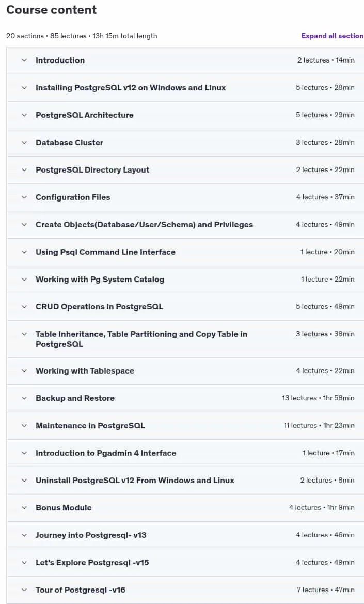Open Journey into Postgresql- v13 chevron
Image resolution: width=364 pixels, height=604 pixels.
point(24,535)
